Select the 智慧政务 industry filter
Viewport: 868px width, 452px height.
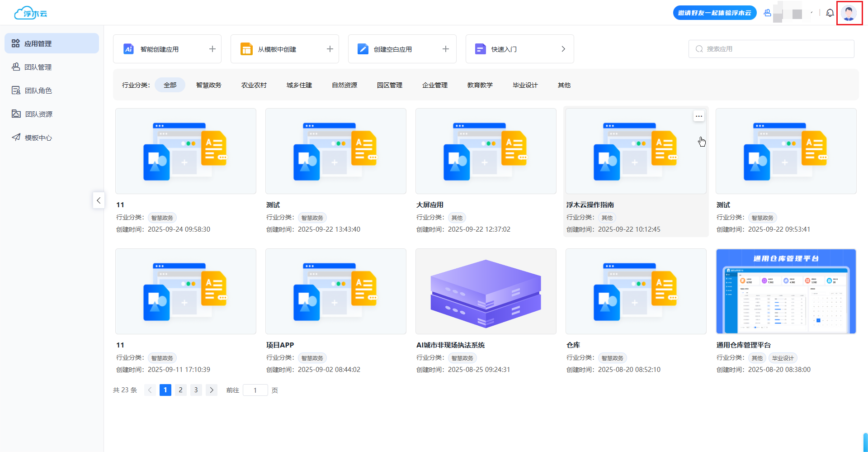(x=208, y=85)
